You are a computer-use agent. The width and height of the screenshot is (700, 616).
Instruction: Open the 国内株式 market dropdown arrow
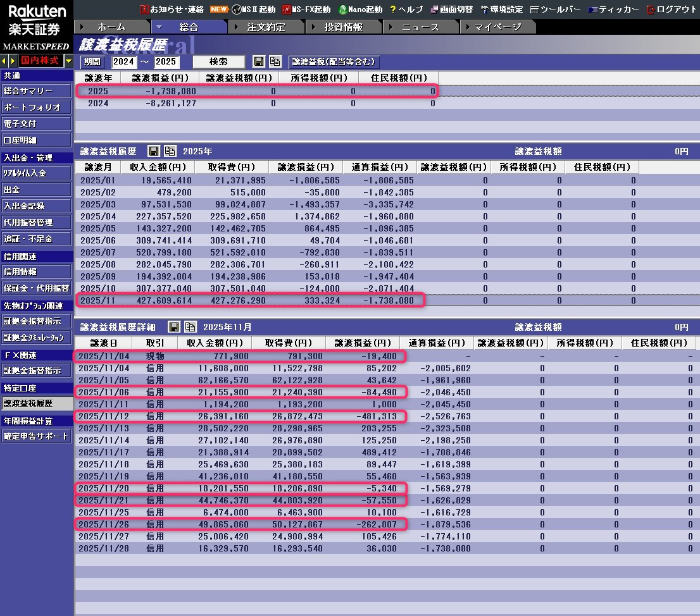(68, 61)
